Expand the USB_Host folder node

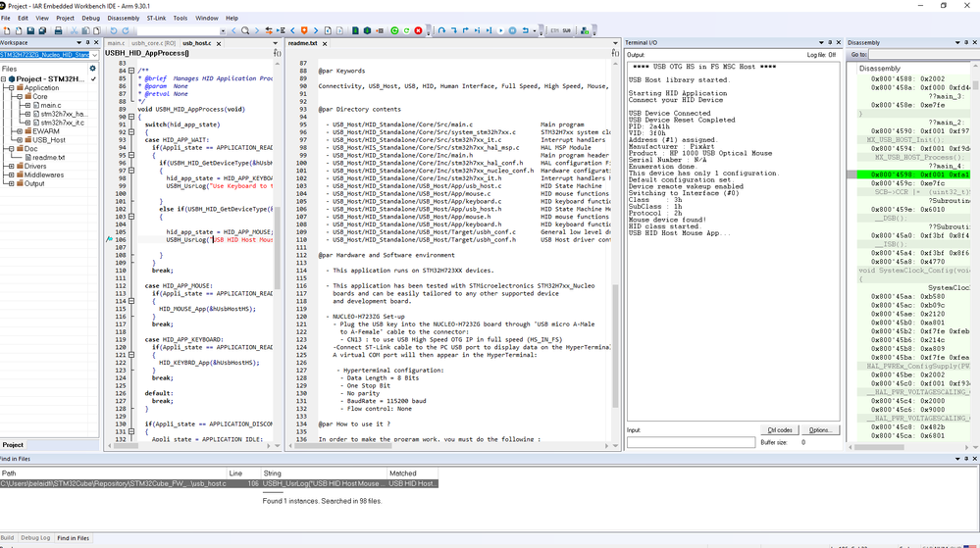20,140
